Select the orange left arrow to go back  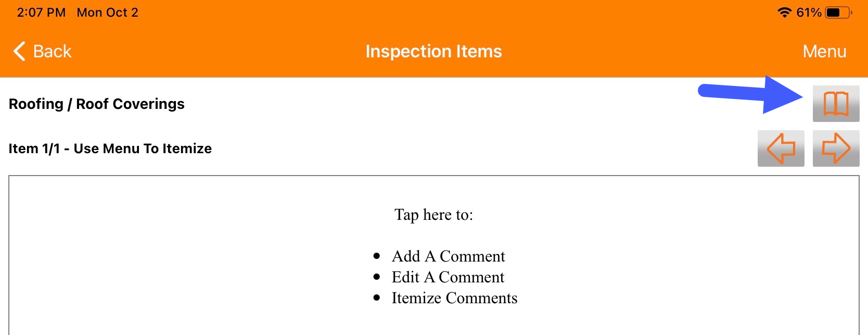(x=781, y=148)
